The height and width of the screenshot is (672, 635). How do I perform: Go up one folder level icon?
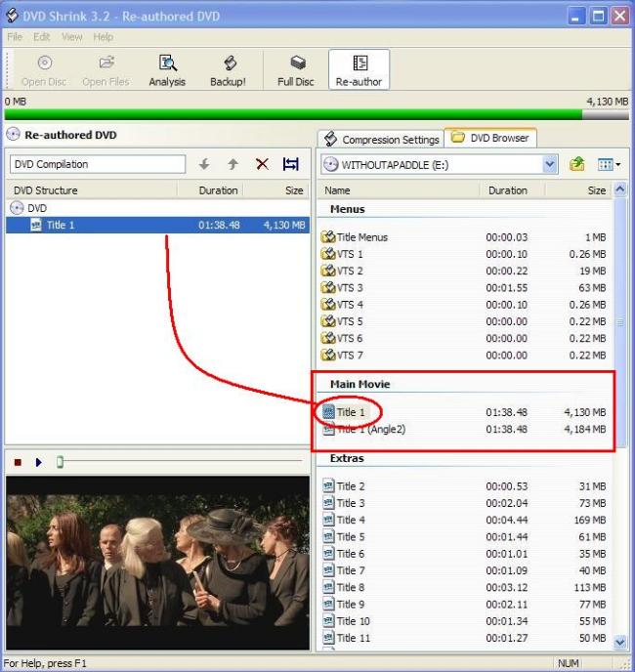coord(577,164)
